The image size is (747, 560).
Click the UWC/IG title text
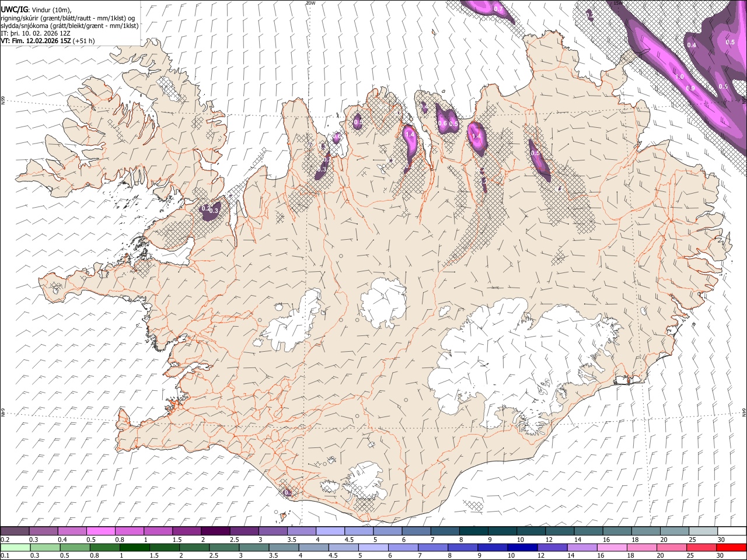click(x=13, y=9)
